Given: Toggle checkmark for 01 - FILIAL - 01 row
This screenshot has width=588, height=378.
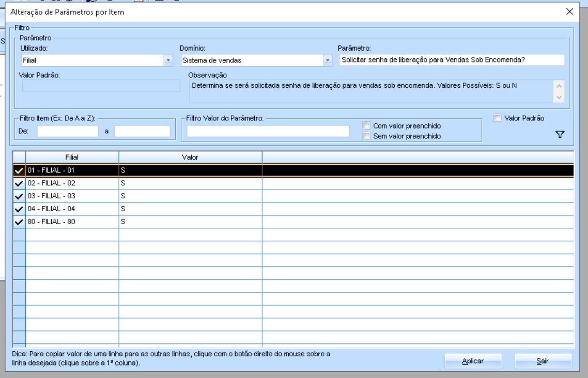Looking at the screenshot, I should coord(19,170).
